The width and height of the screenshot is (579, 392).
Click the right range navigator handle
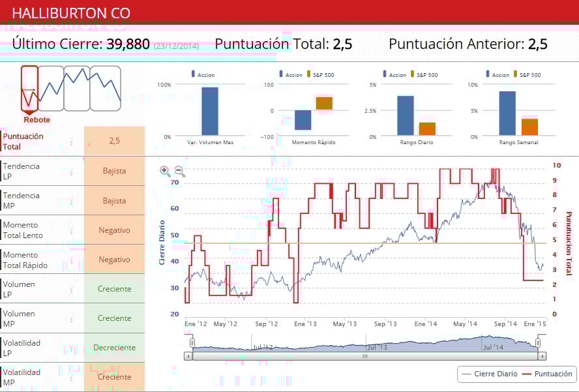[x=538, y=343]
